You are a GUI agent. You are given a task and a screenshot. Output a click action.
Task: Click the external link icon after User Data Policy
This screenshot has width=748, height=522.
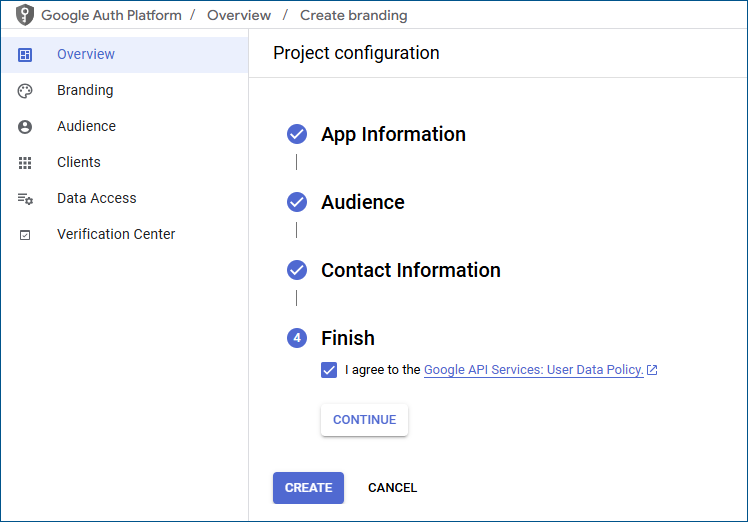pyautogui.click(x=652, y=370)
